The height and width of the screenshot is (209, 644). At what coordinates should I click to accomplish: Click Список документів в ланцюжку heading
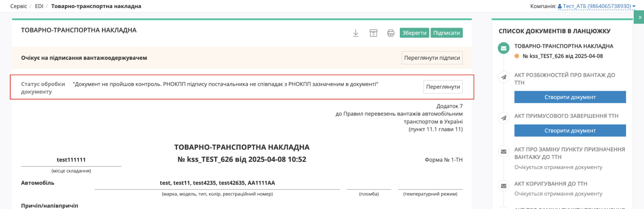click(x=555, y=31)
